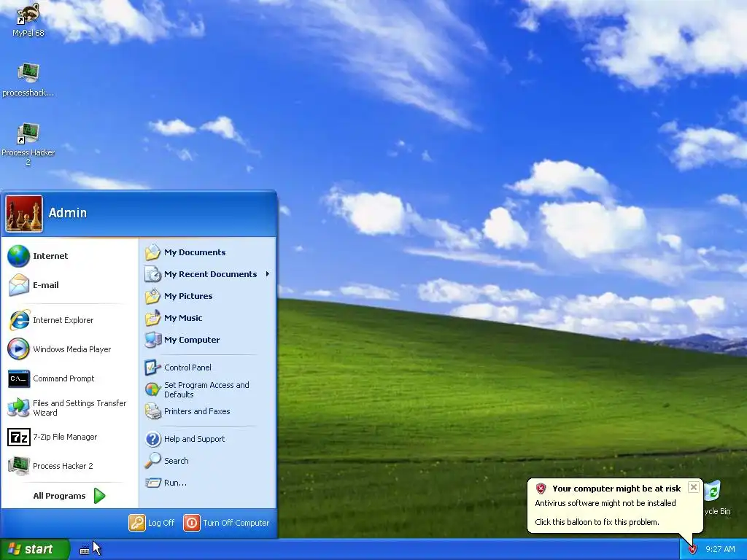The width and height of the screenshot is (747, 560).
Task: Open the processhack... desktop icon
Action: tap(28, 80)
